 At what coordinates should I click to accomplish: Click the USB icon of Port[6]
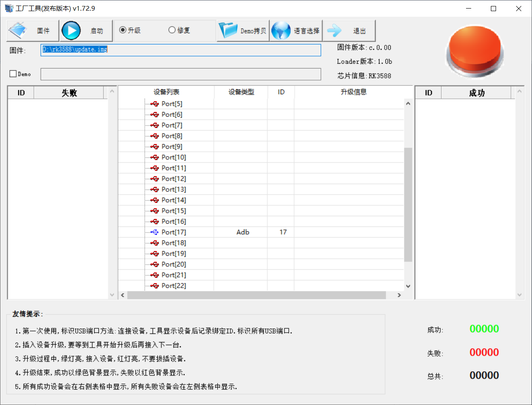[155, 114]
